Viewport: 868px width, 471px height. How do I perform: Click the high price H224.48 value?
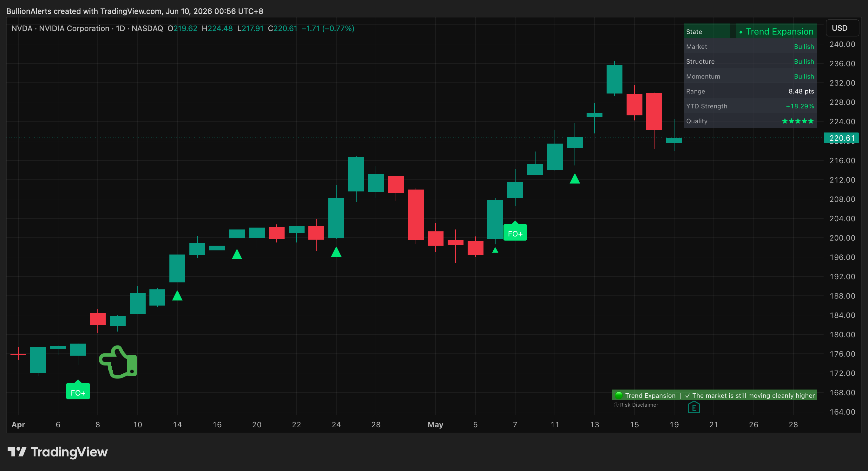[217, 28]
